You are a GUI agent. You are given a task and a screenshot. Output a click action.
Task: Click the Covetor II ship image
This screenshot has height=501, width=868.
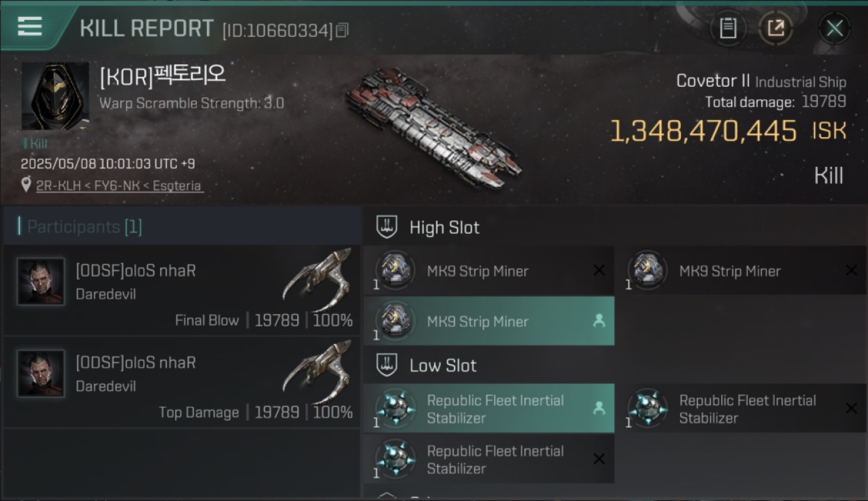[434, 128]
